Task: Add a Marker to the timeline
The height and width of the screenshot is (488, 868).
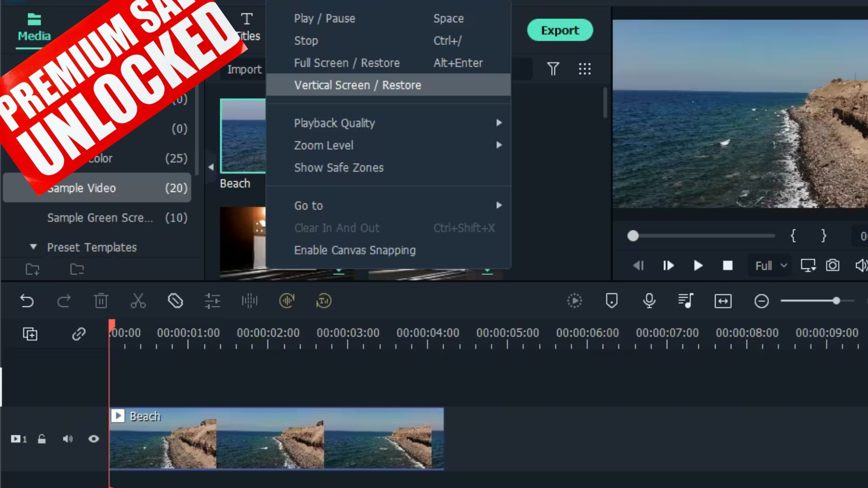Action: coord(611,300)
